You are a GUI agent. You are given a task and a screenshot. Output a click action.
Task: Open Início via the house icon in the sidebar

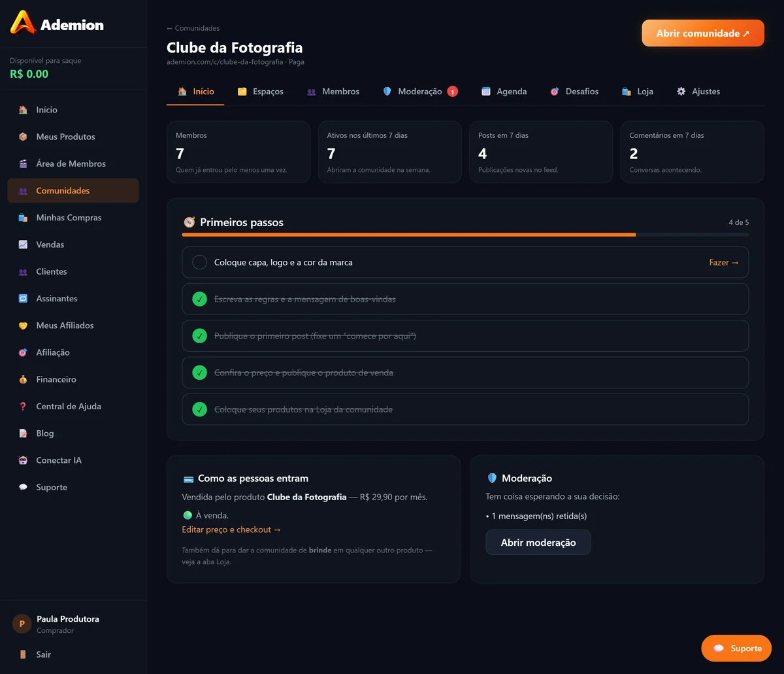(23, 110)
